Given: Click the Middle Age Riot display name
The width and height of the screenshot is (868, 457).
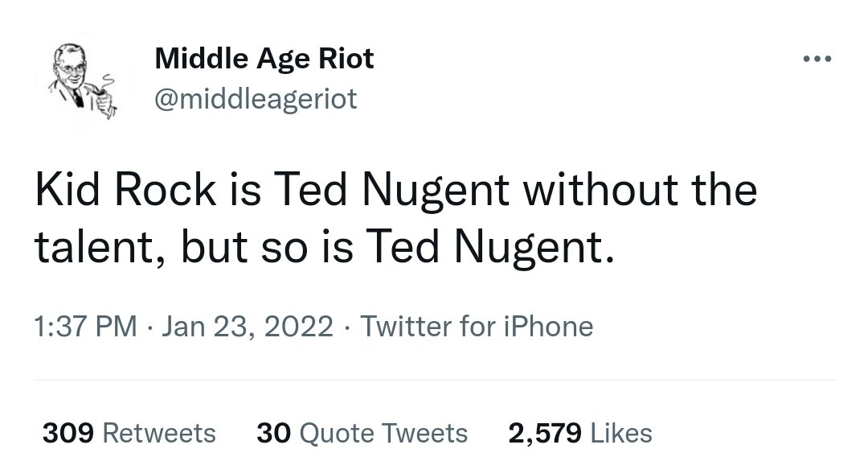Looking at the screenshot, I should (x=264, y=59).
